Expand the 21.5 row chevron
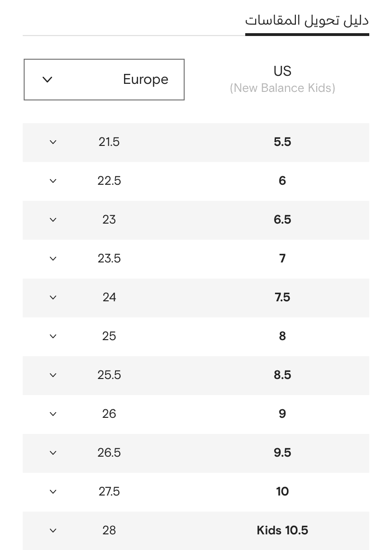 pos(53,142)
